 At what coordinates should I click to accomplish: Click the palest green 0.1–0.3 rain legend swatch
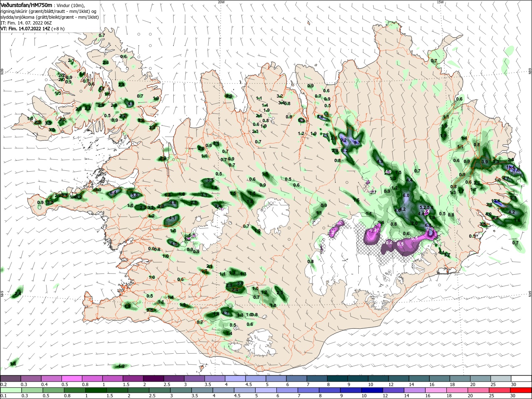click(10, 390)
